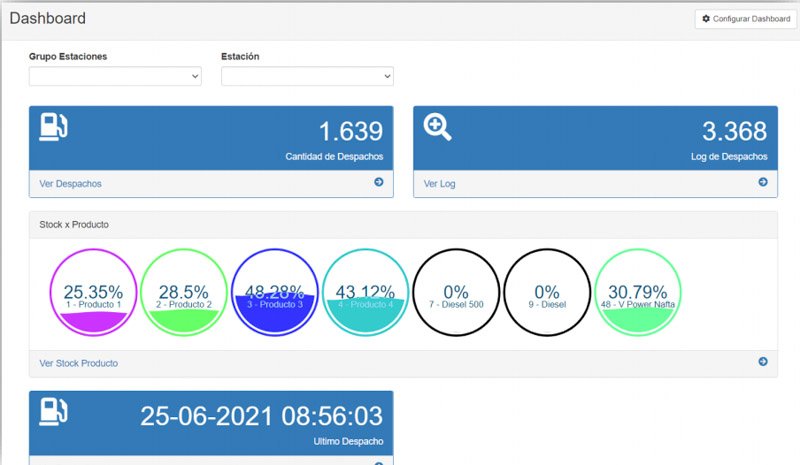
Task: Open the Ver Log link
Action: tap(439, 184)
